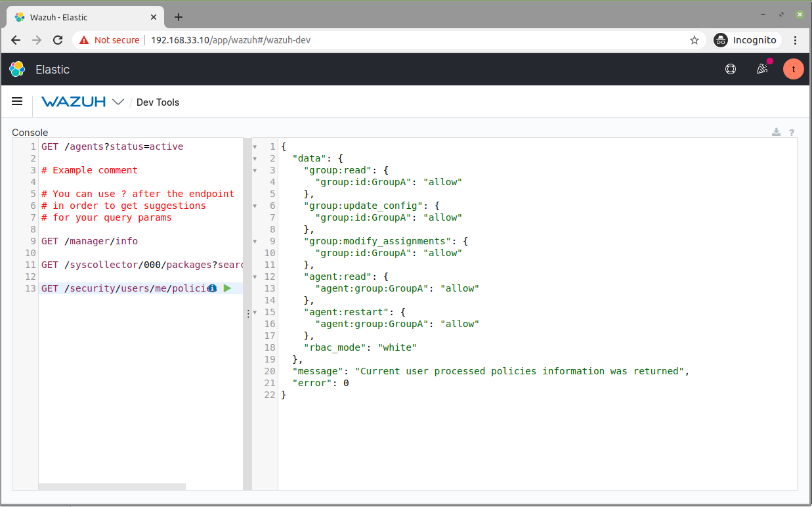Open help via the life ring icon
812x507 pixels.
pos(730,68)
